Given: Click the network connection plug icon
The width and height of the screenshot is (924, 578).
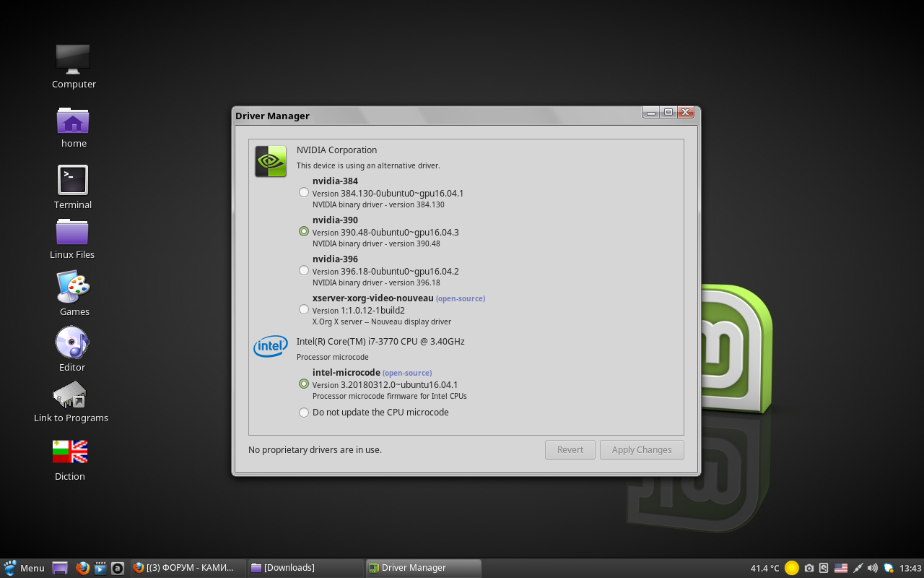Looking at the screenshot, I should [858, 568].
